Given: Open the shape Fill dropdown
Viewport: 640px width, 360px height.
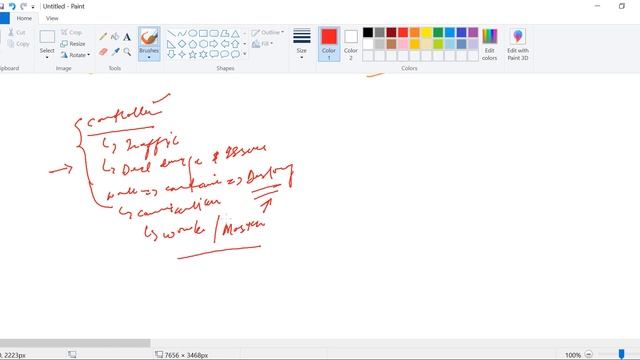Looking at the screenshot, I should 262,44.
